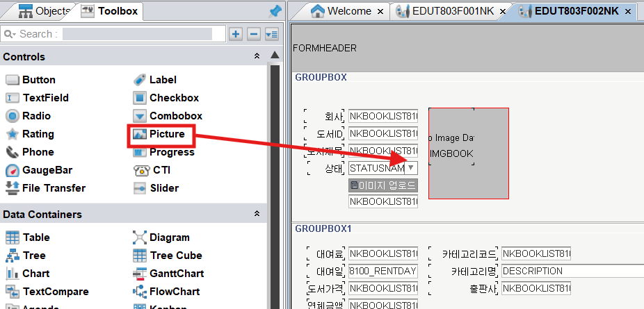
Task: Pin the Toolbox panel
Action: coord(275,11)
